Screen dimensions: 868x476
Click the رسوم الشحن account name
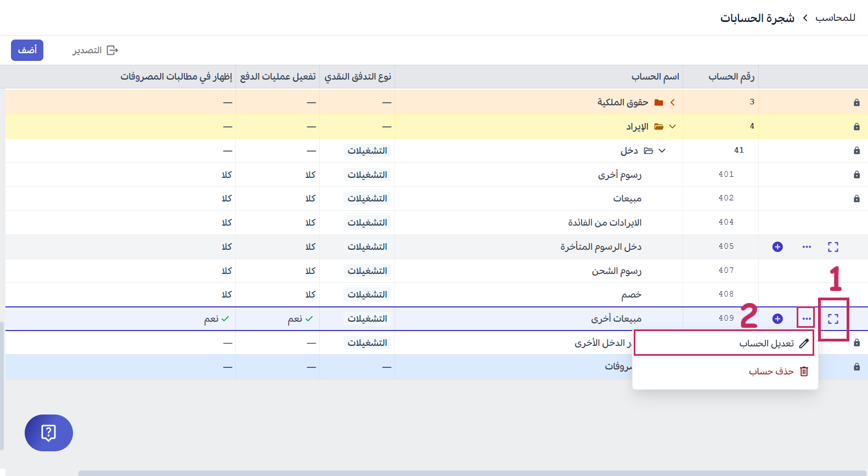click(617, 271)
